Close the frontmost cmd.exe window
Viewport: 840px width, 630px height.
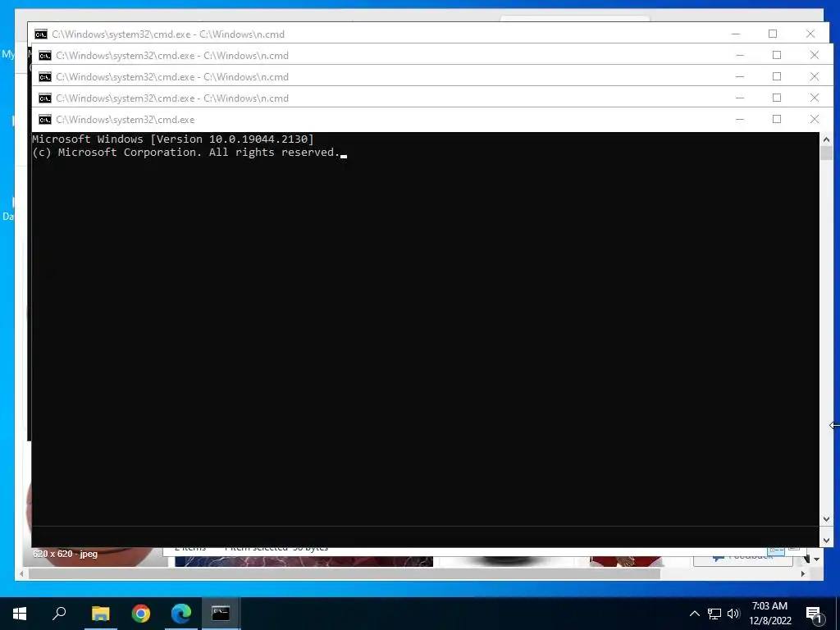815,119
